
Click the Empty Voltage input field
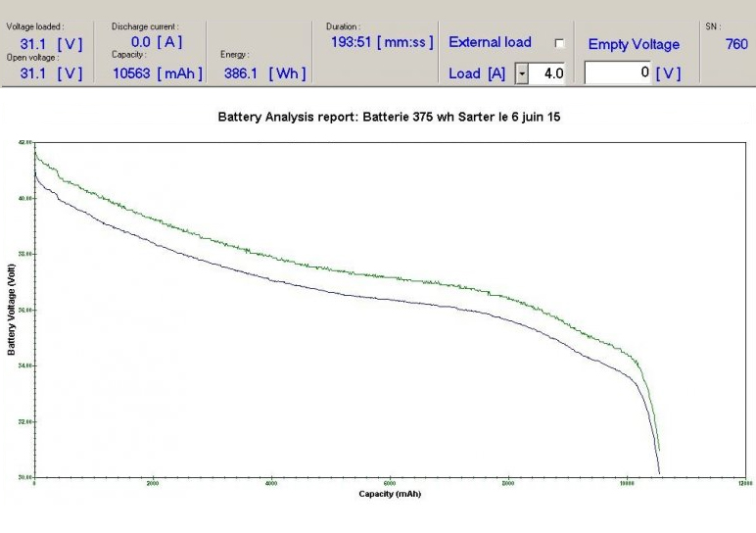(x=617, y=73)
